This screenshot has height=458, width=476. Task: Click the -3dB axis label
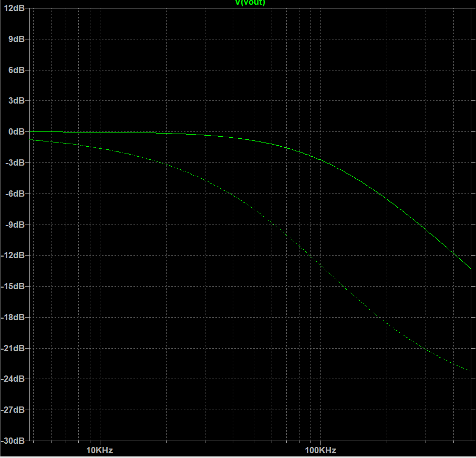pyautogui.click(x=15, y=162)
